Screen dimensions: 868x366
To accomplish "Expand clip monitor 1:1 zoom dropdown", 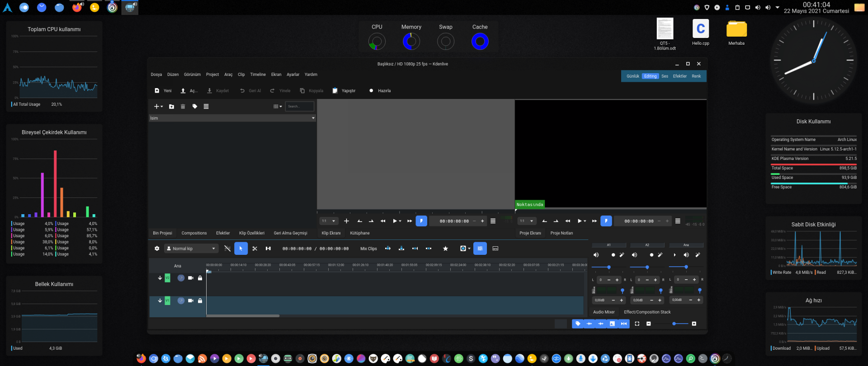I will click(x=329, y=221).
